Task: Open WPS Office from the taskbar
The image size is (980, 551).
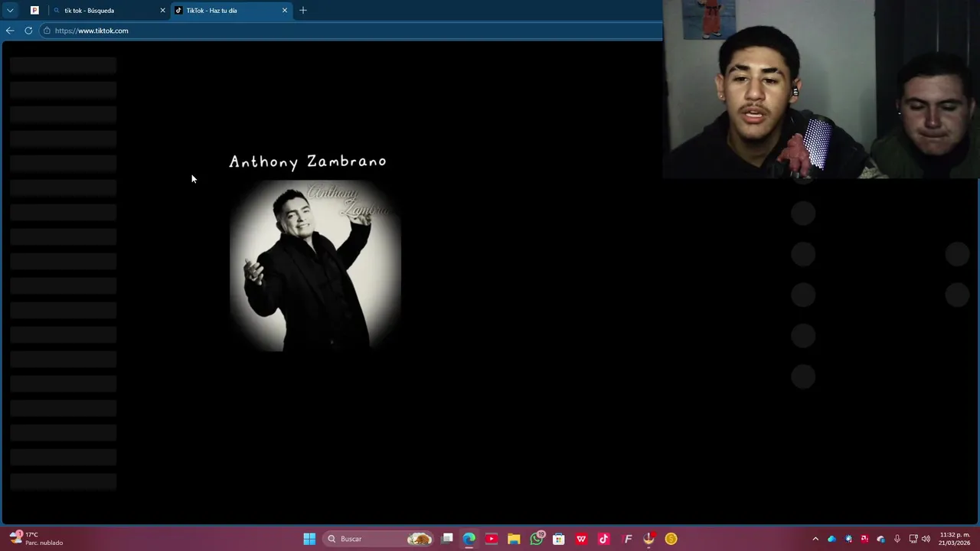Action: coord(581,539)
